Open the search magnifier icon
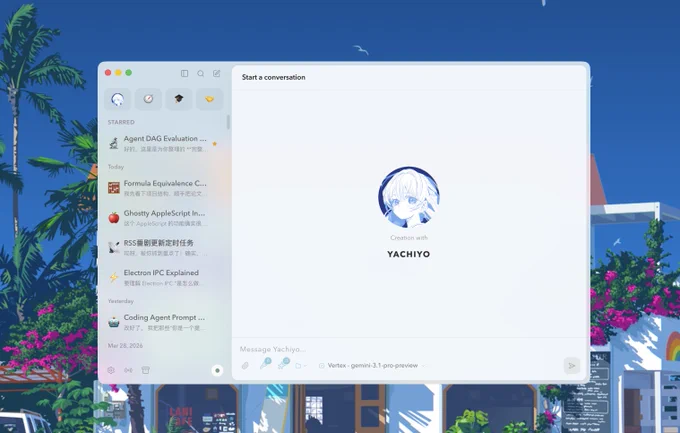This screenshot has height=433, width=680. coord(200,73)
